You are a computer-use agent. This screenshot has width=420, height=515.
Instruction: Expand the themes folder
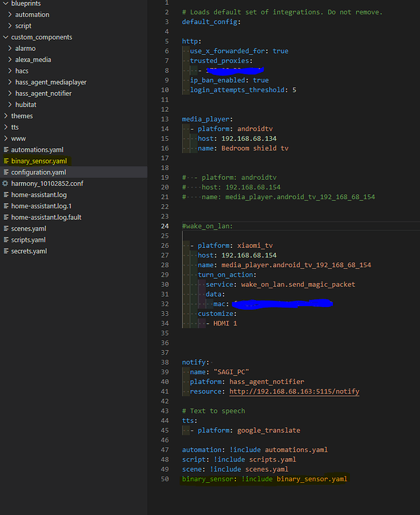coord(5,116)
